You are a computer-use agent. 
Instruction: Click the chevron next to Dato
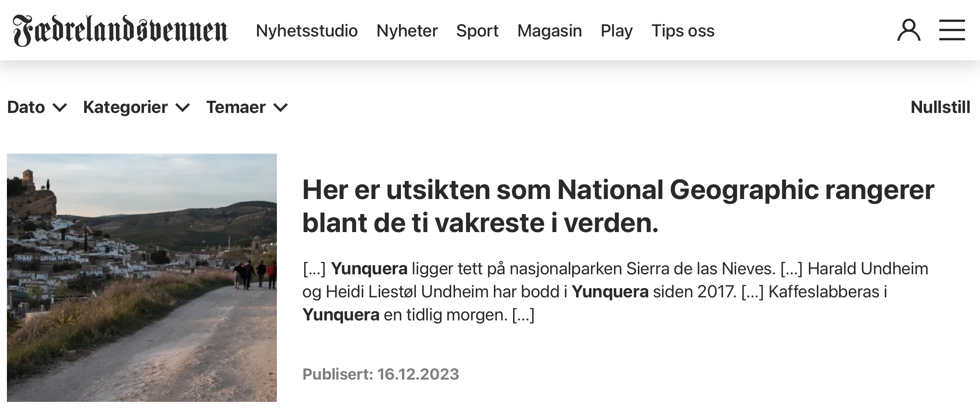click(60, 108)
